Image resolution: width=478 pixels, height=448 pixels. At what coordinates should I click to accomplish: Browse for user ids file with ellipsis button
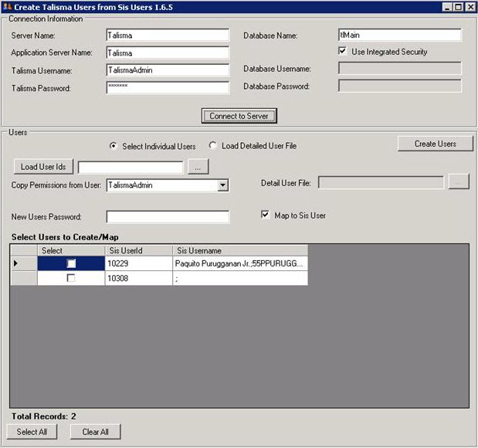click(198, 167)
